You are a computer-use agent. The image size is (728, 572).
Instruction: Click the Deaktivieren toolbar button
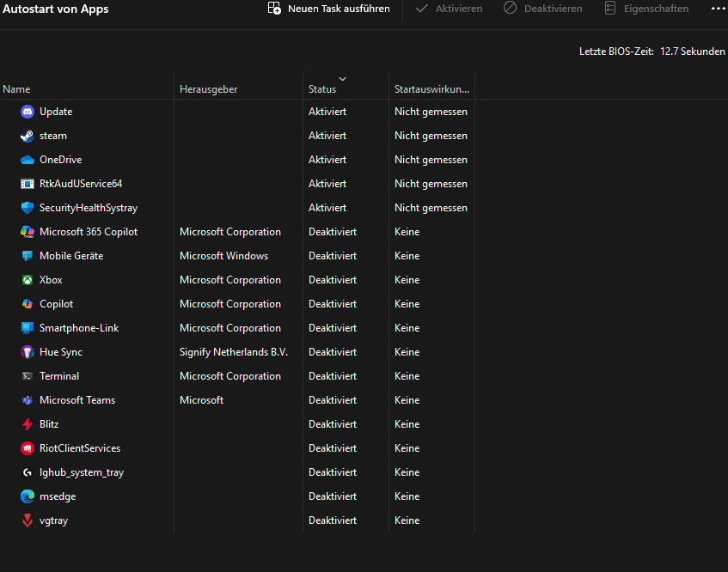[542, 9]
